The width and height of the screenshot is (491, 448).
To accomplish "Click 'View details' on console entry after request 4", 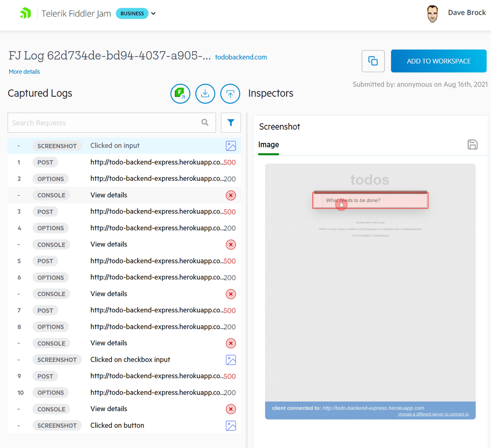I will coord(109,244).
